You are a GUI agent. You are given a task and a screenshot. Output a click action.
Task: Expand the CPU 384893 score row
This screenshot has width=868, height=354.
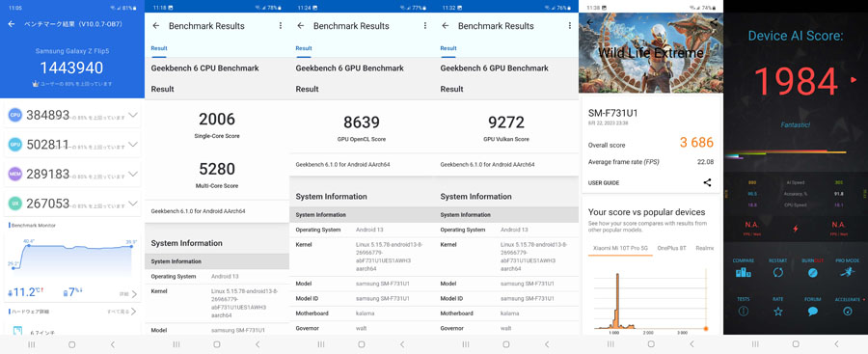72,115
